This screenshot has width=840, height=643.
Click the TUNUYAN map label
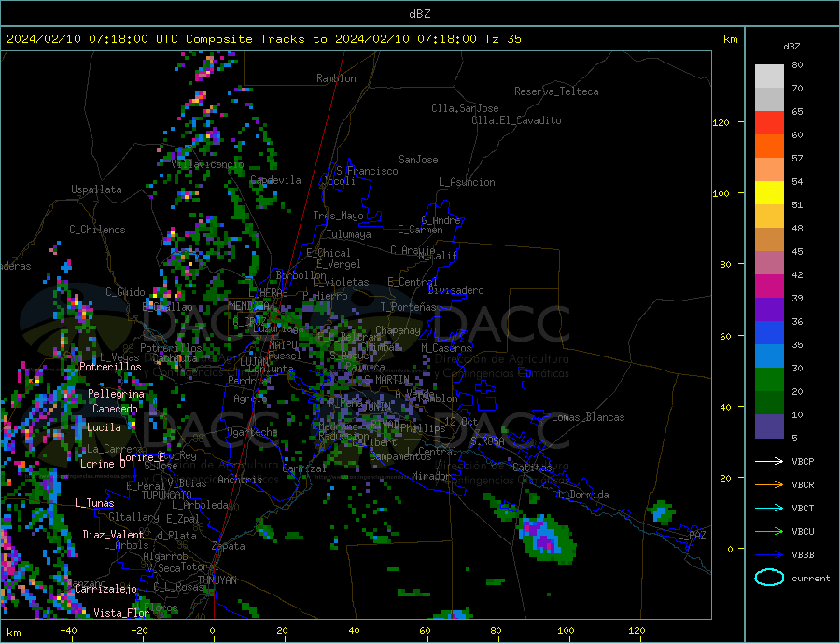click(217, 580)
